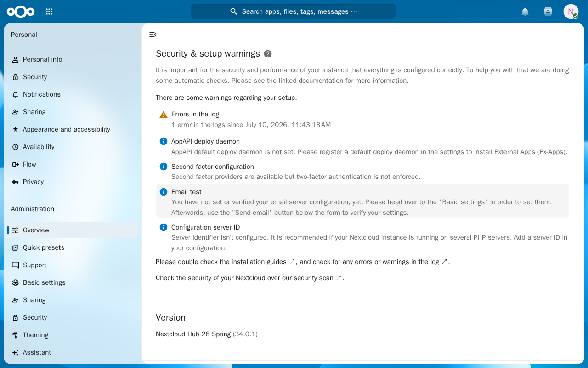Select Overview under Administration
Image resolution: width=588 pixels, height=368 pixels.
tap(72, 230)
